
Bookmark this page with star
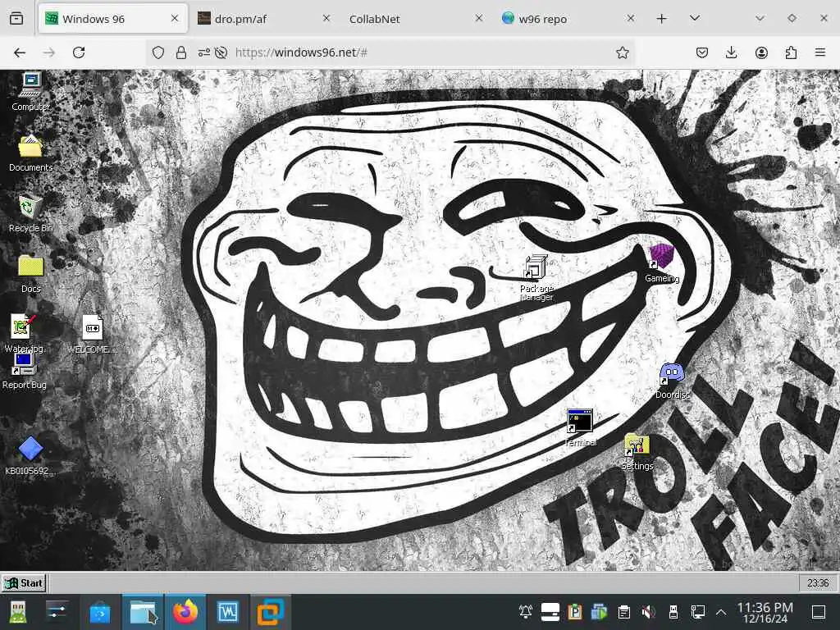click(x=622, y=52)
